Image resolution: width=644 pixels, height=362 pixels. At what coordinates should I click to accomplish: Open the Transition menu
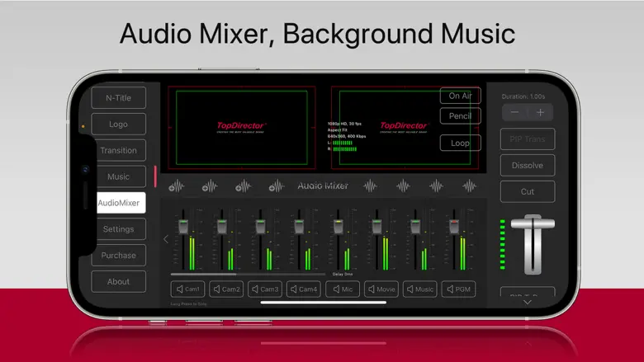[x=118, y=150]
